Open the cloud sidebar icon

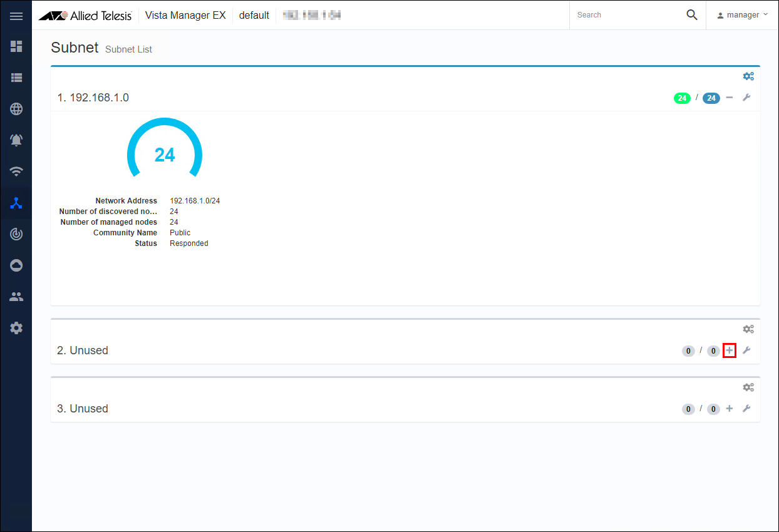(x=16, y=265)
